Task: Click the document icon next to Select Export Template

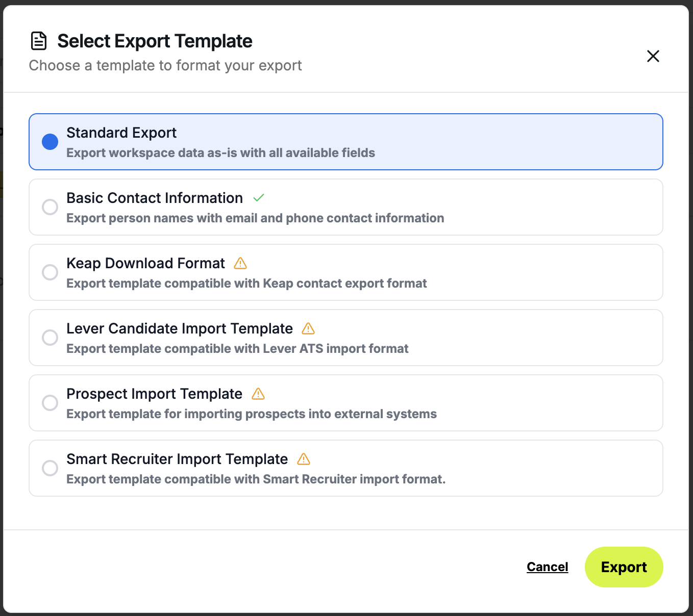Action: pyautogui.click(x=39, y=40)
